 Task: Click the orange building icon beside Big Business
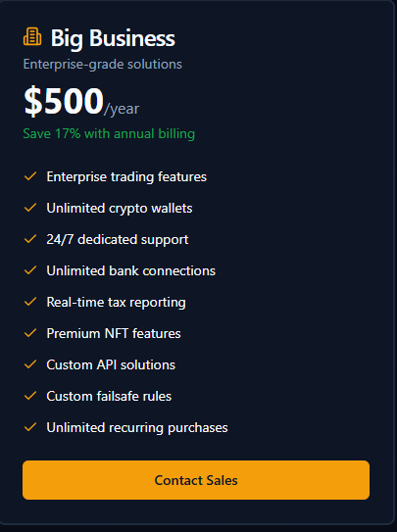tap(32, 36)
